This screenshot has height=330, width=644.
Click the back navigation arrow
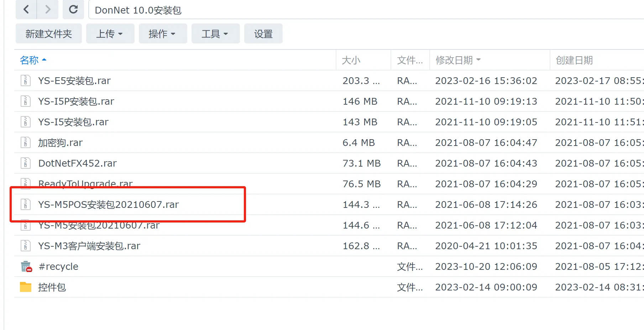point(26,9)
